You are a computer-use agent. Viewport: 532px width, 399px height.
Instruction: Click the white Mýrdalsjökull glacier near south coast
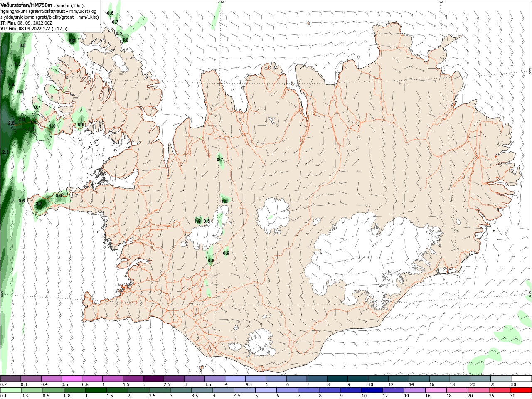(261, 343)
